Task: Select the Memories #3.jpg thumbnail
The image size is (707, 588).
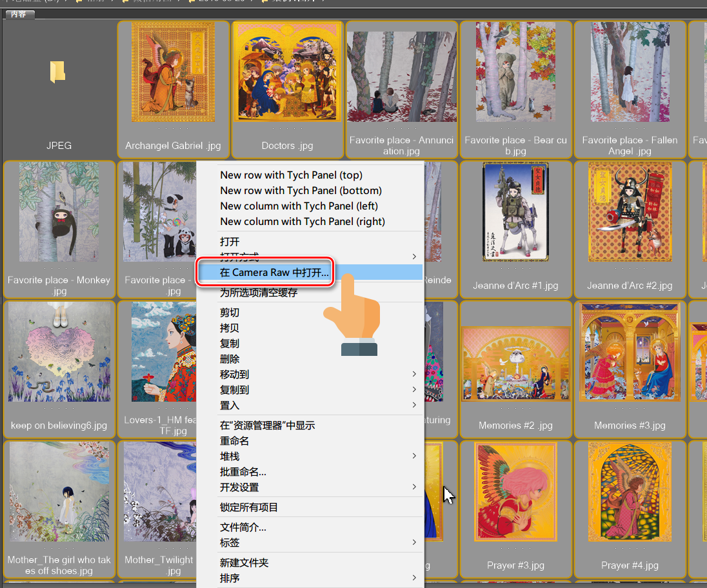Action: tap(630, 352)
